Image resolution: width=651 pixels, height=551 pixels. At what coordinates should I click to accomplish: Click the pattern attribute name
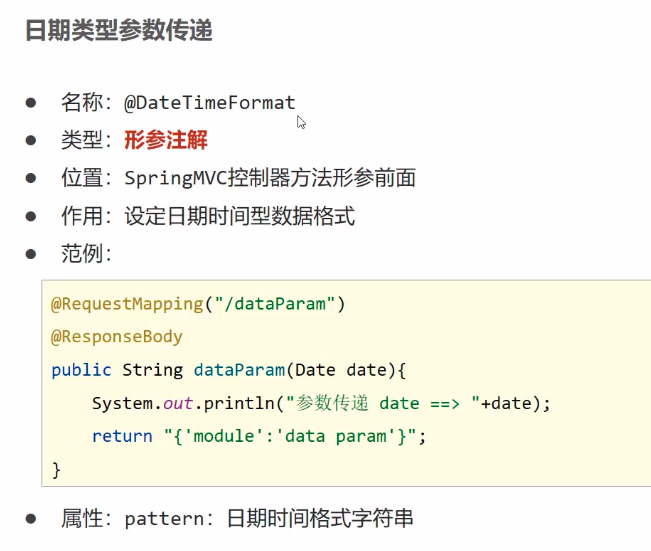[x=164, y=519]
